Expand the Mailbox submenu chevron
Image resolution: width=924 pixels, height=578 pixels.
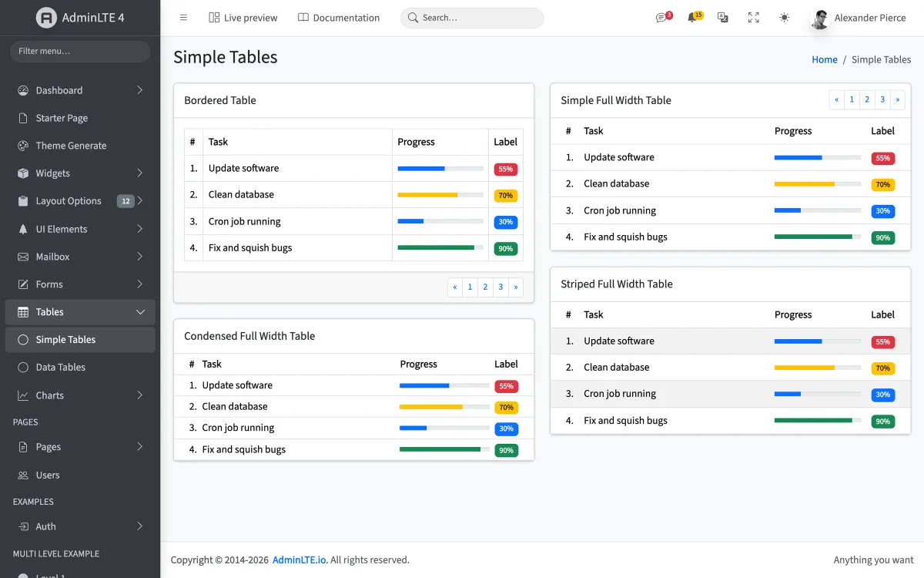point(140,257)
